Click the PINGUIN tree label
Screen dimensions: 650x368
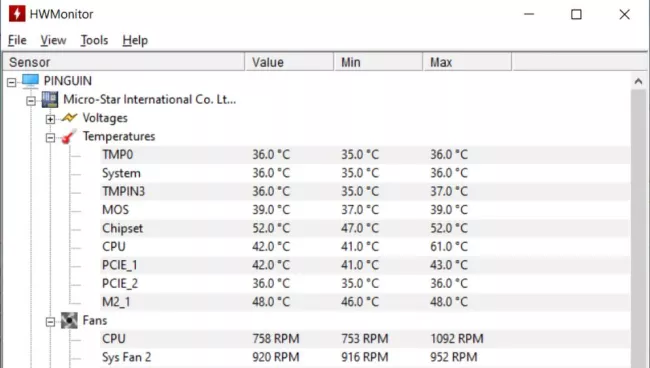pyautogui.click(x=68, y=80)
